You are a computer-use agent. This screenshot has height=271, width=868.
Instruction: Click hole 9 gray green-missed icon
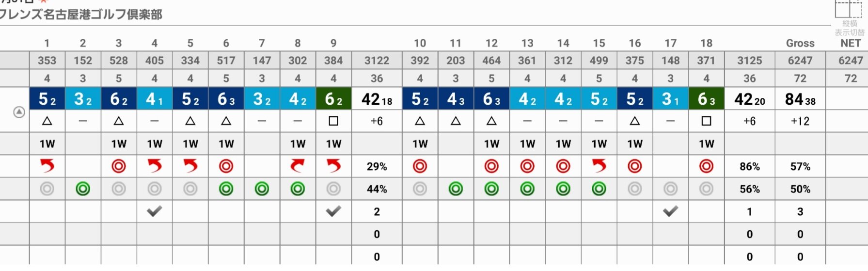(x=333, y=189)
